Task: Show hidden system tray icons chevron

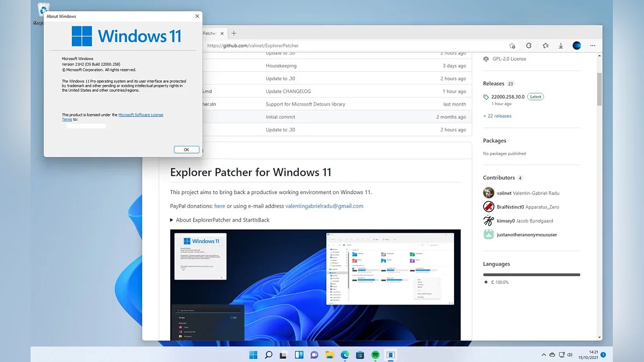Action: coord(544,354)
